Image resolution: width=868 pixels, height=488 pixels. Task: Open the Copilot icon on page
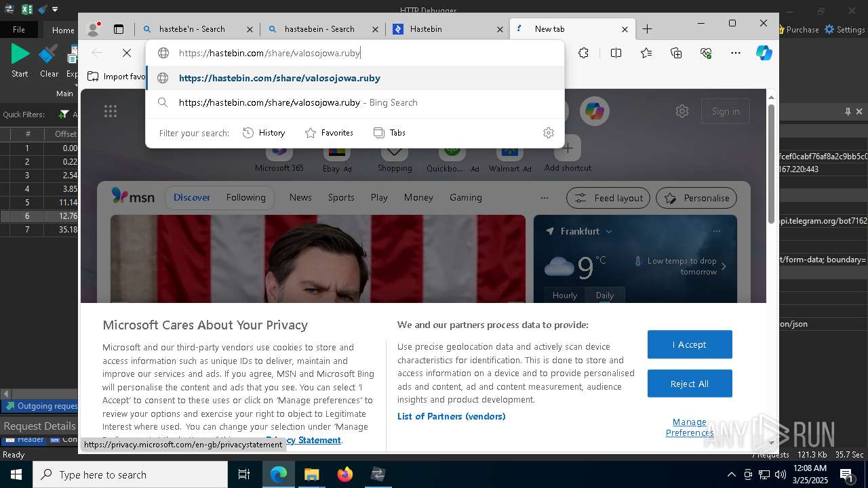coord(595,112)
